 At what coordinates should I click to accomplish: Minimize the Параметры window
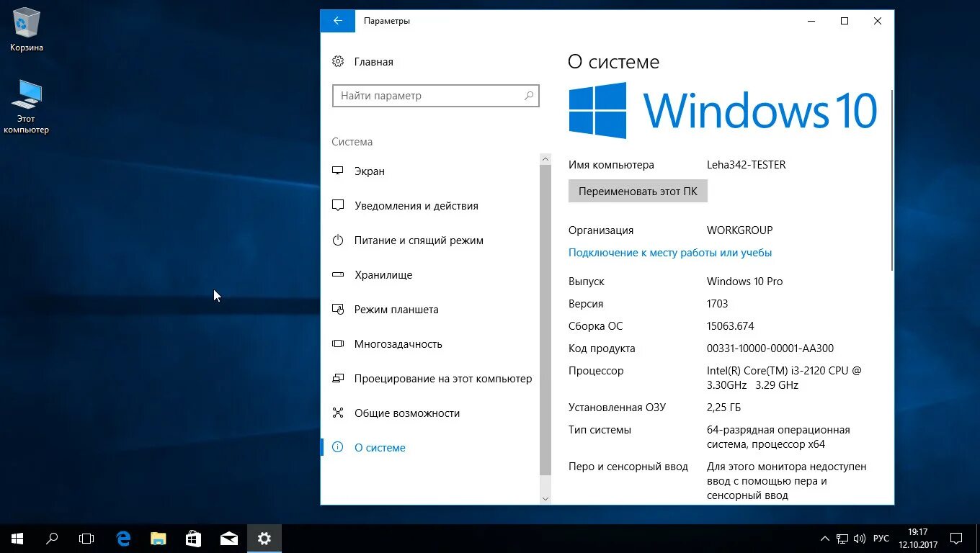tap(811, 21)
